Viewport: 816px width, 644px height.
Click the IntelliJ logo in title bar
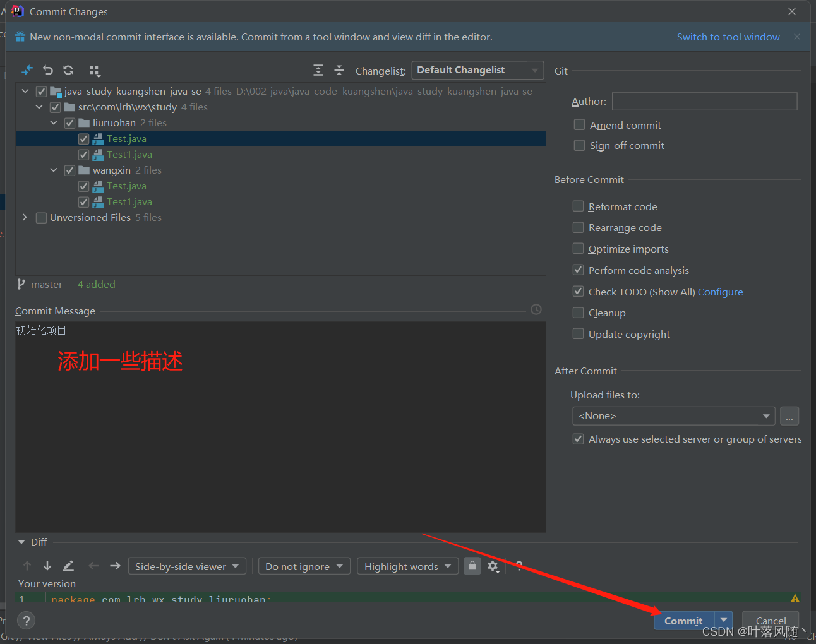coord(17,11)
